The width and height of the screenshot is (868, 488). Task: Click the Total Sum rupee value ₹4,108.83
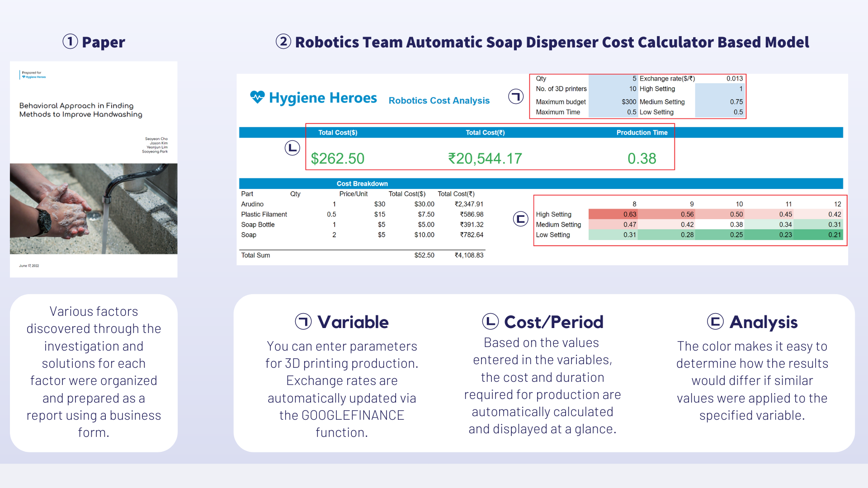click(x=469, y=255)
